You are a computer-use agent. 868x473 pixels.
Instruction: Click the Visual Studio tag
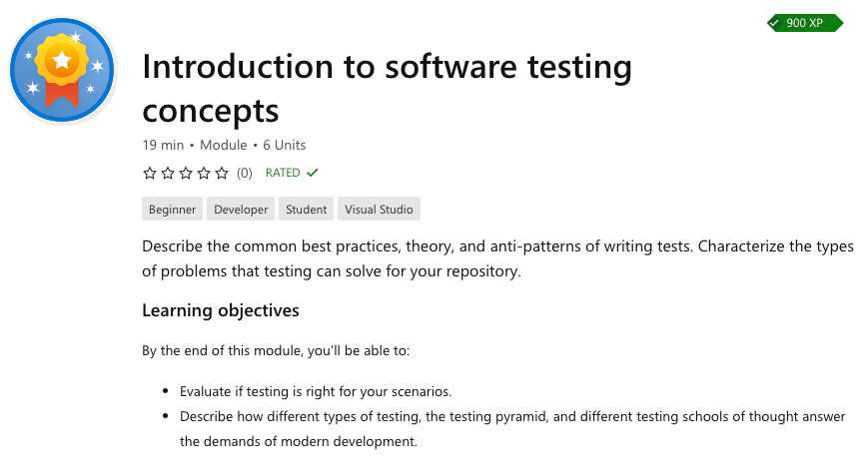(x=379, y=210)
